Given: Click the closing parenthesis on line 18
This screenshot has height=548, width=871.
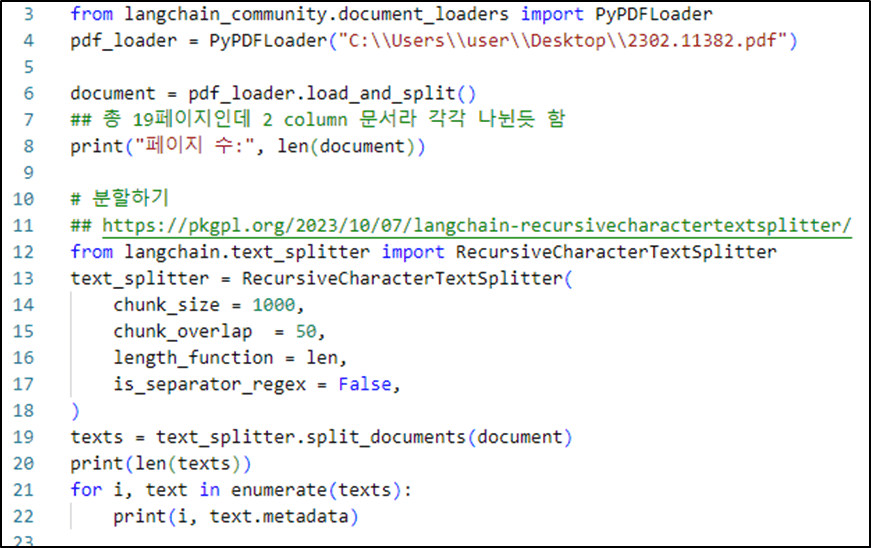Looking at the screenshot, I should [x=75, y=411].
